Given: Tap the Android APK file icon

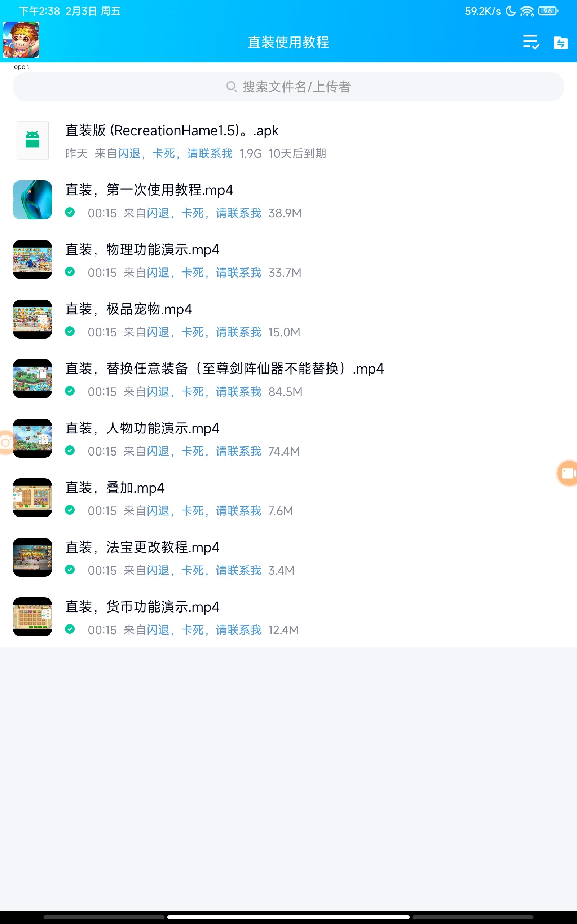Looking at the screenshot, I should (32, 140).
